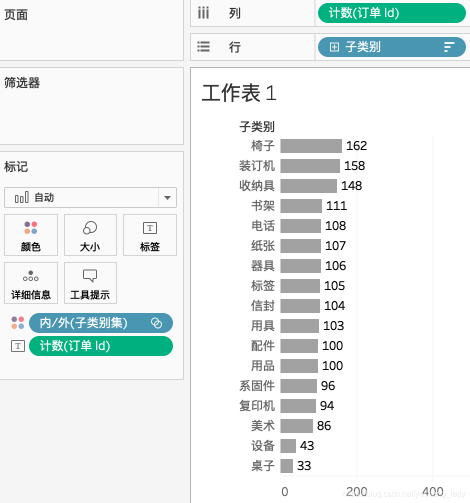The width and height of the screenshot is (470, 503).
Task: Select the 计数(订单 Id) pill on Columns shelf
Action: (392, 13)
